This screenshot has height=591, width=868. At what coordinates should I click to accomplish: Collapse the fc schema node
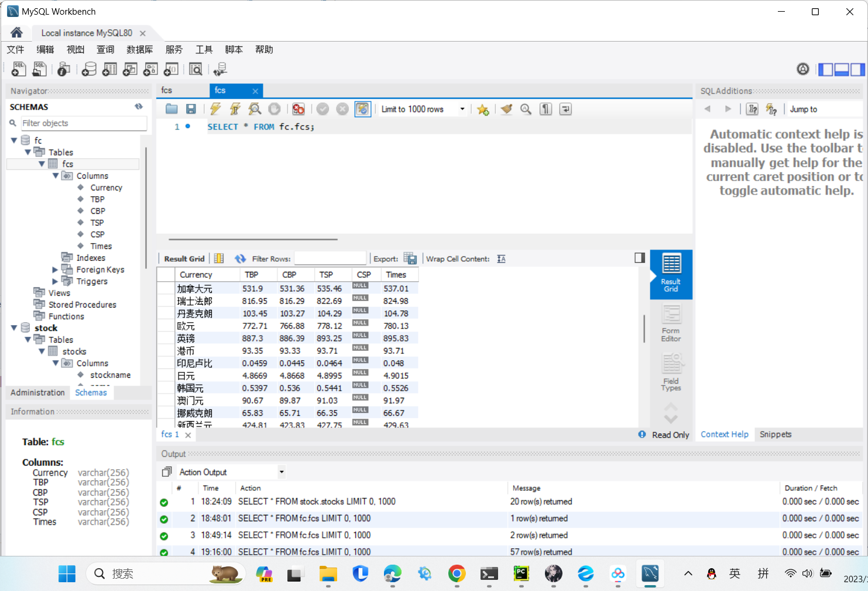(x=14, y=141)
